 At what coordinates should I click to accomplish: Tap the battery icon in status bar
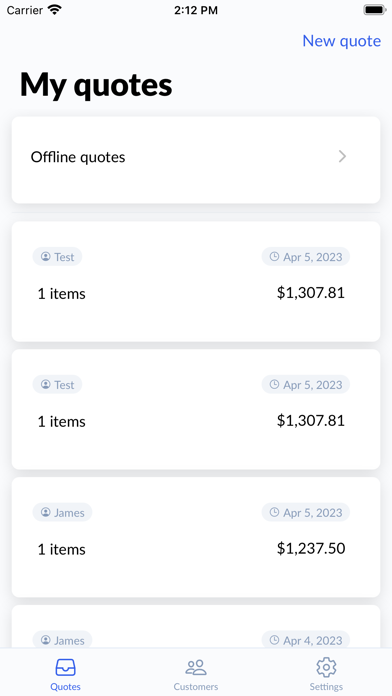point(375,10)
